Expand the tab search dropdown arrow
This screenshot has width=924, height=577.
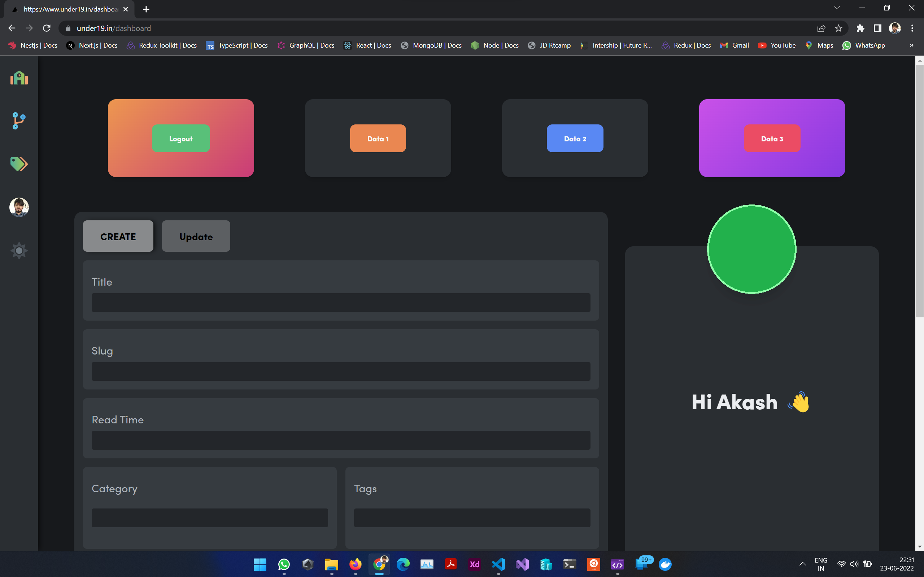click(837, 8)
